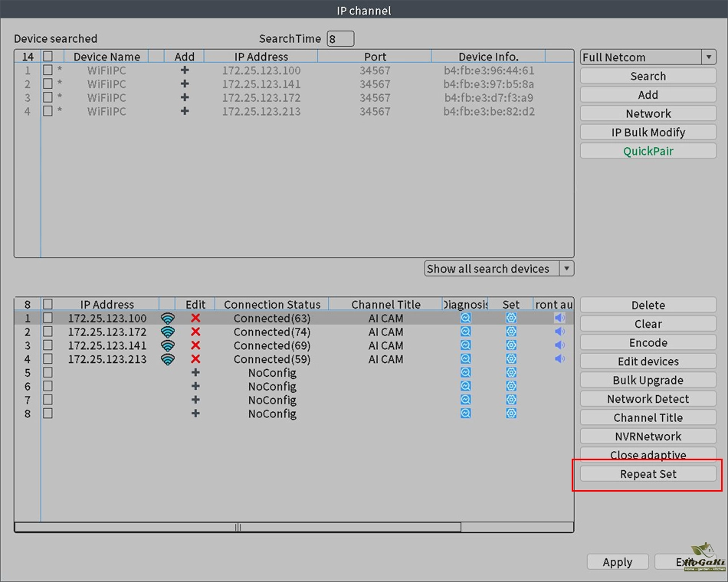Click the plus icon to add device 172.25.123.100

click(x=185, y=70)
